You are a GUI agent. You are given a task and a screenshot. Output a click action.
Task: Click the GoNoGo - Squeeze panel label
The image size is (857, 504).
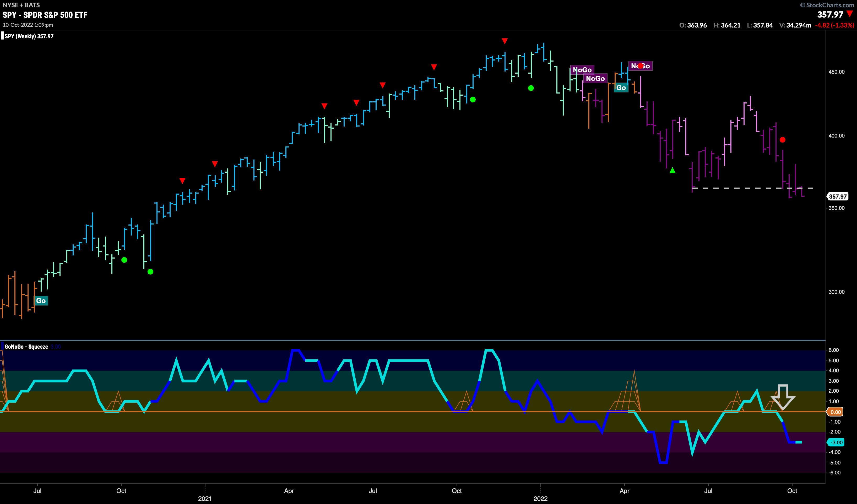(x=26, y=347)
